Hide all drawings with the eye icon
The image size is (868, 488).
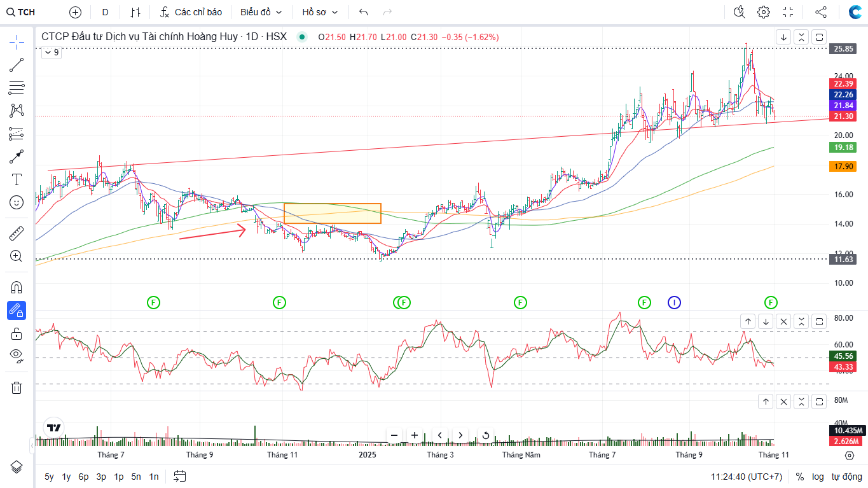tap(17, 355)
